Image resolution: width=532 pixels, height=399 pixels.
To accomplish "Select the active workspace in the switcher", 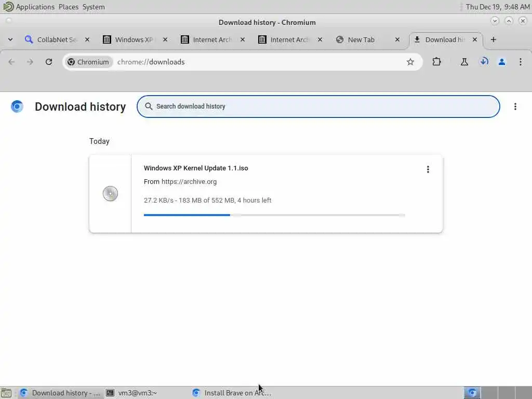I will coord(472,393).
